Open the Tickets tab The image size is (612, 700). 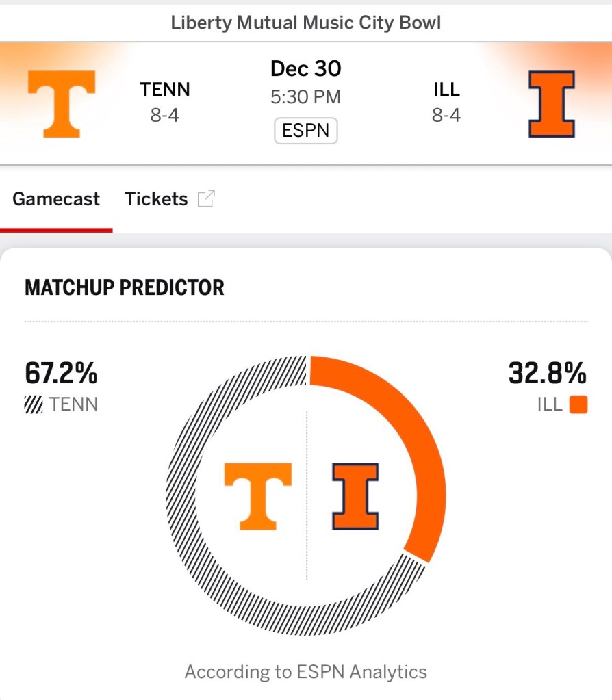(156, 199)
